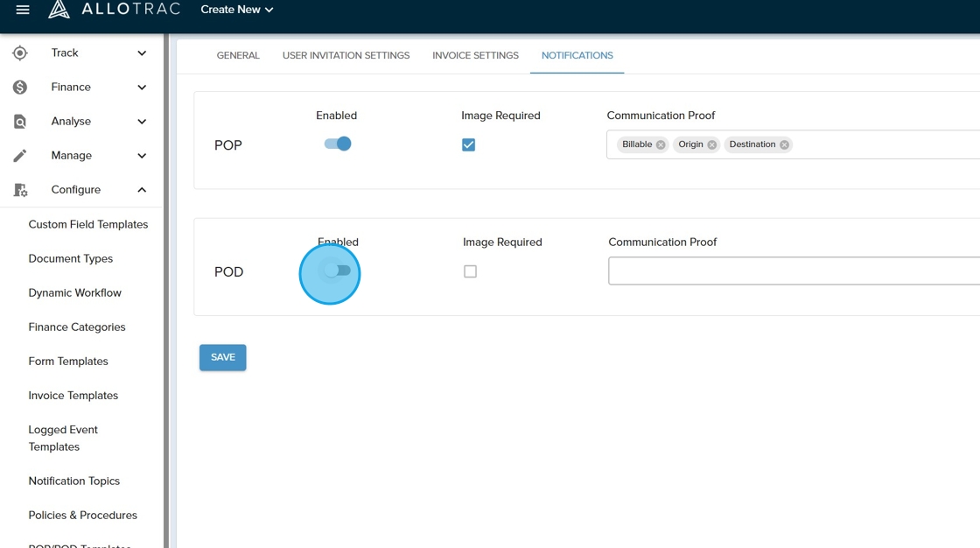
Task: Click the Analyse magnifier icon
Action: [20, 122]
